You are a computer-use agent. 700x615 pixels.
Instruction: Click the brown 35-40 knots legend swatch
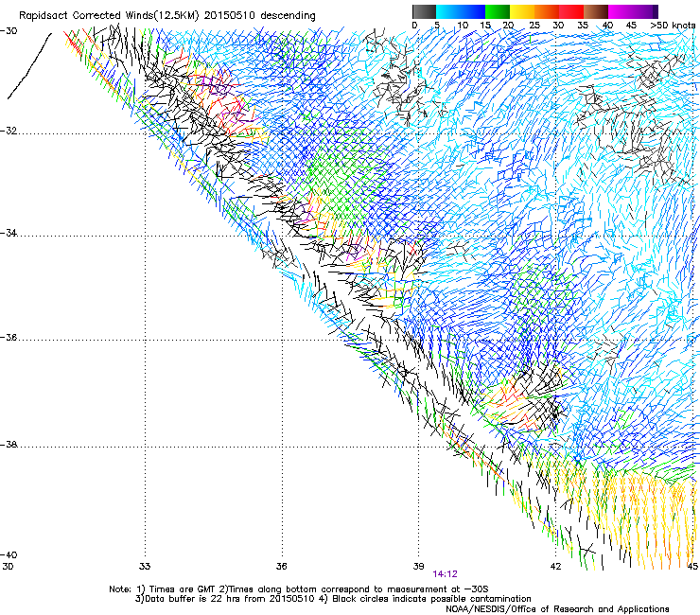click(x=596, y=11)
